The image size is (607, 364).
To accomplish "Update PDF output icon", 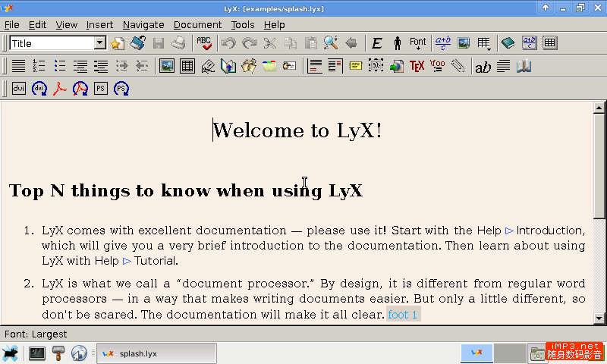I will pyautogui.click(x=80, y=89).
